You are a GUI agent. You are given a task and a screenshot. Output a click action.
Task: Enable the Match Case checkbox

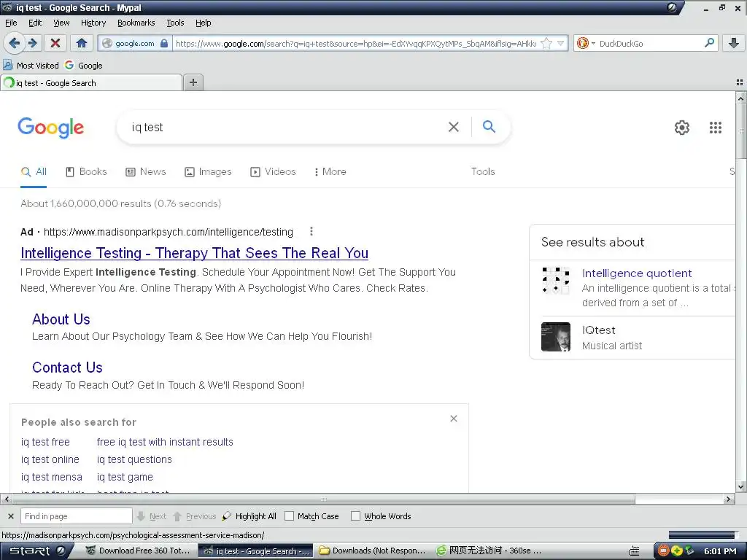[289, 516]
